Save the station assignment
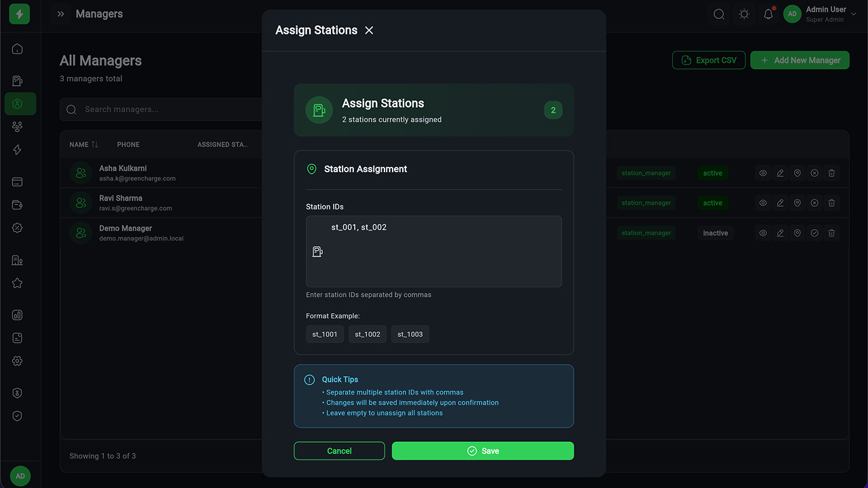 [x=483, y=451]
